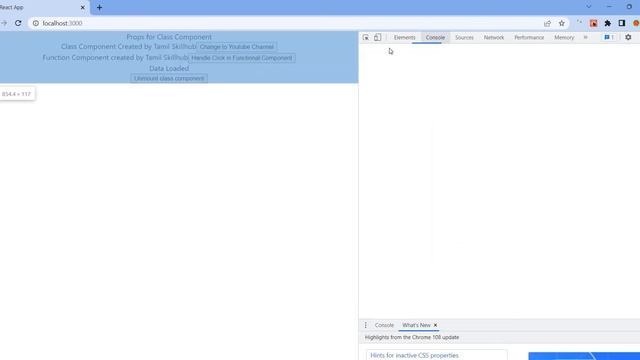Toggle the browser side panel icon
640x360 pixels.
click(x=622, y=23)
